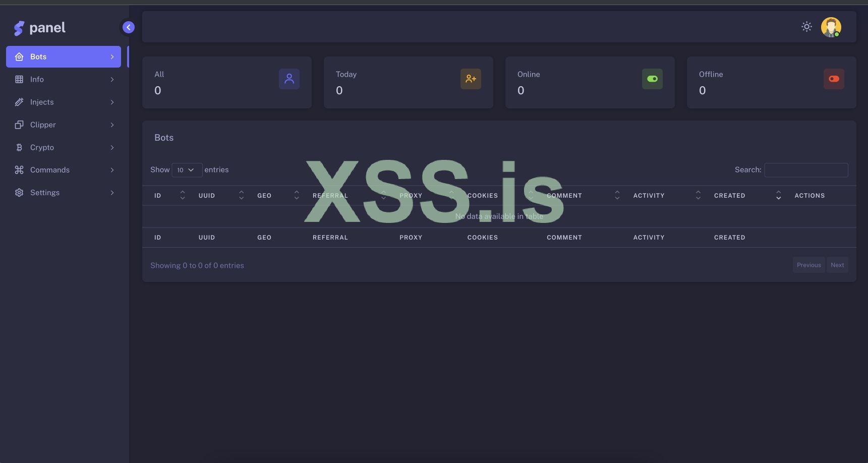Click the panel logo icon
The width and height of the screenshot is (868, 463).
[19, 28]
